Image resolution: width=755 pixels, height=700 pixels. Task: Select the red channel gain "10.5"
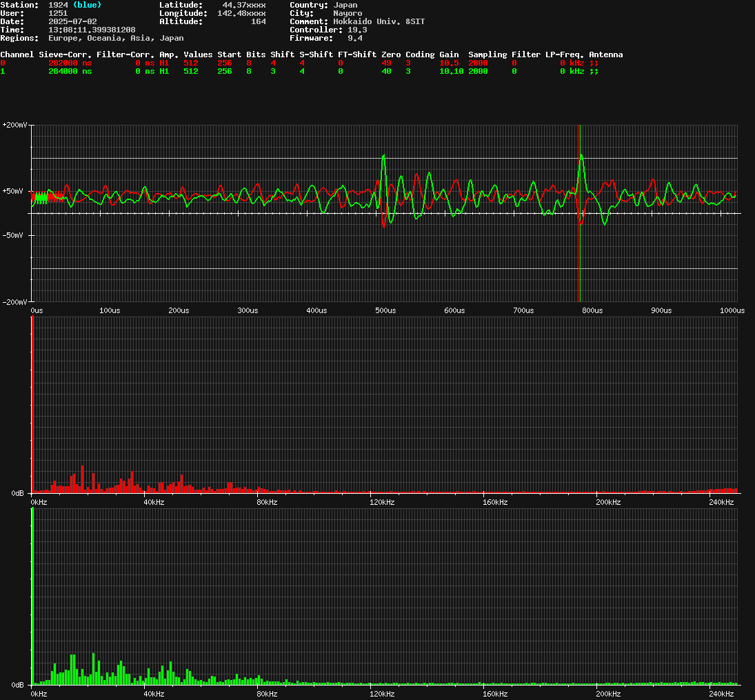click(x=448, y=63)
